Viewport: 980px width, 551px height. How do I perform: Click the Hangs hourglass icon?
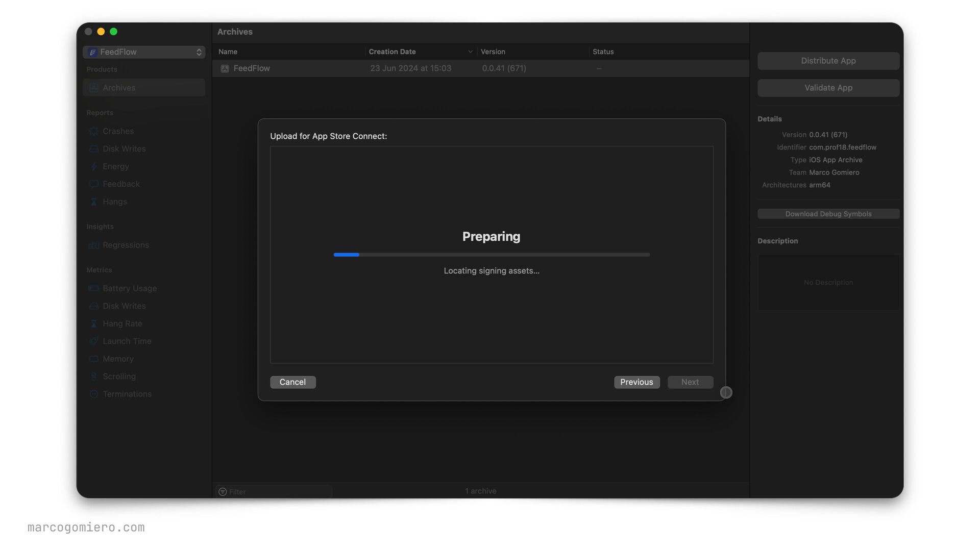pos(94,202)
